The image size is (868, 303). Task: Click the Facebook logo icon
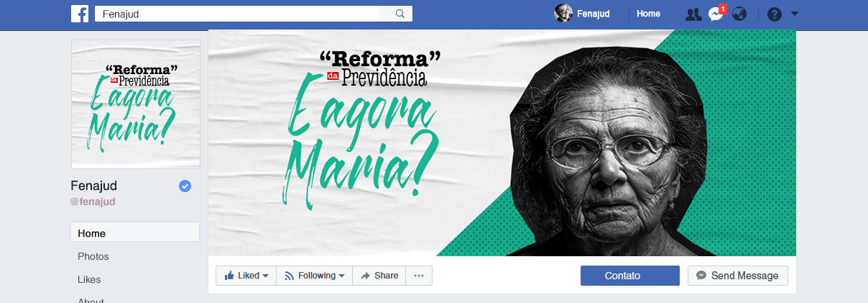click(x=80, y=13)
